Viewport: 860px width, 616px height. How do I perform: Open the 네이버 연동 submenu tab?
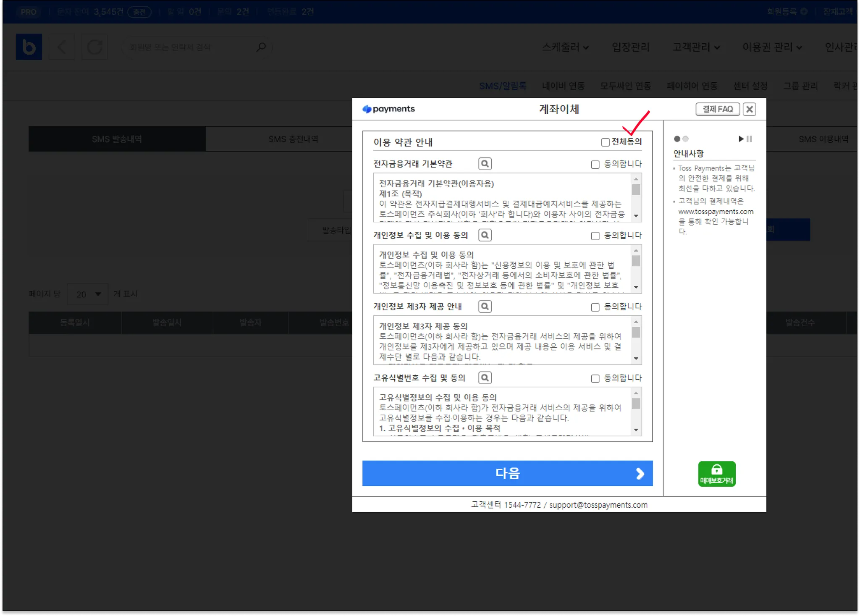pos(563,86)
